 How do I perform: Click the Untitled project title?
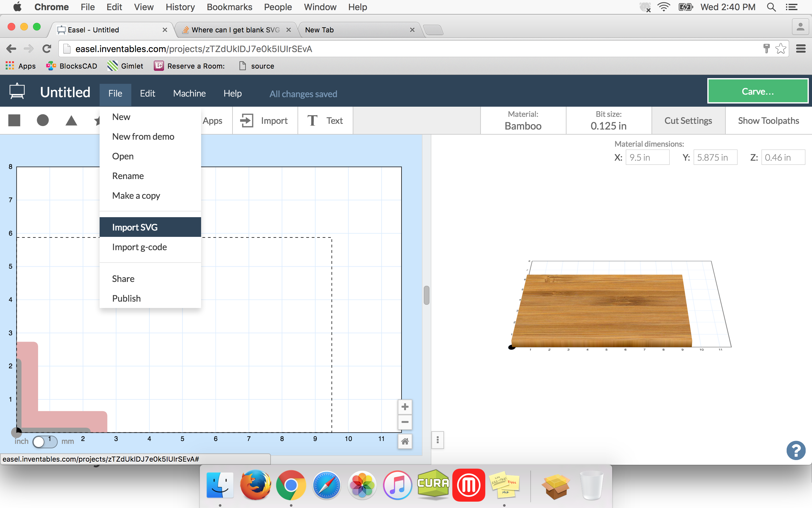pyautogui.click(x=65, y=92)
